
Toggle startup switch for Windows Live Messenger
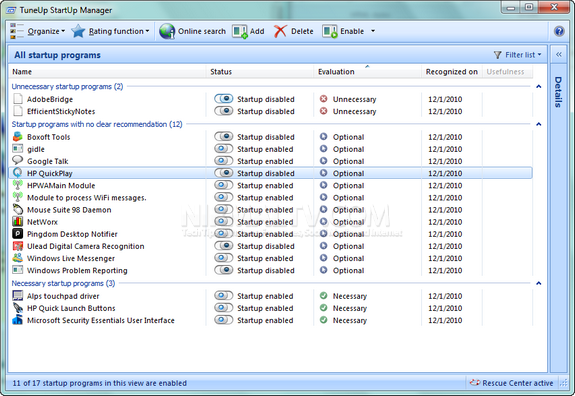(x=224, y=258)
